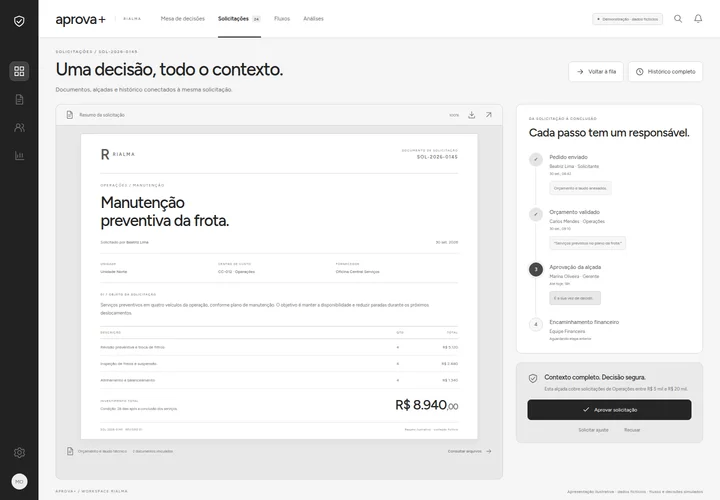
Task: Click the 100% zoom value
Action: pos(454,115)
